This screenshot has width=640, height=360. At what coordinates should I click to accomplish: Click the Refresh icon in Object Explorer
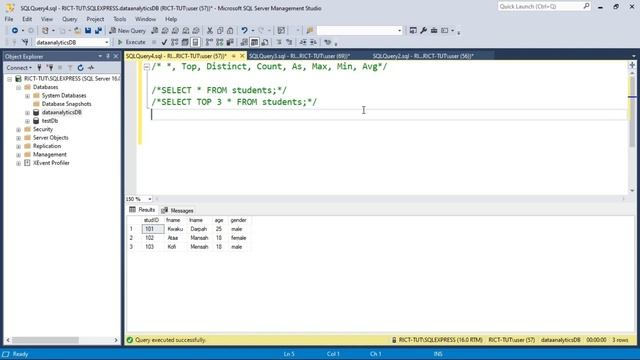click(x=80, y=68)
